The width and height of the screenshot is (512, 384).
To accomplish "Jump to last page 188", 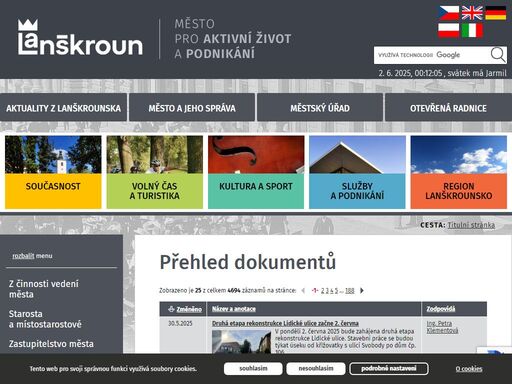I will point(350,291).
